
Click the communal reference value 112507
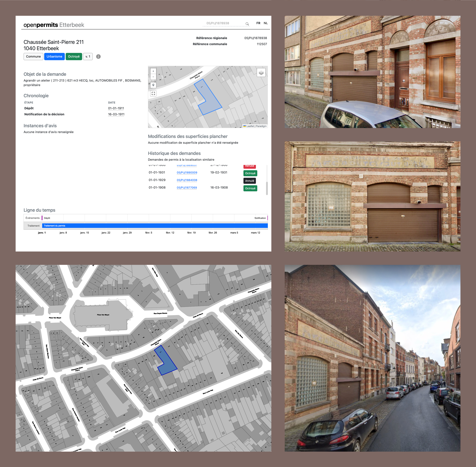[x=262, y=44]
